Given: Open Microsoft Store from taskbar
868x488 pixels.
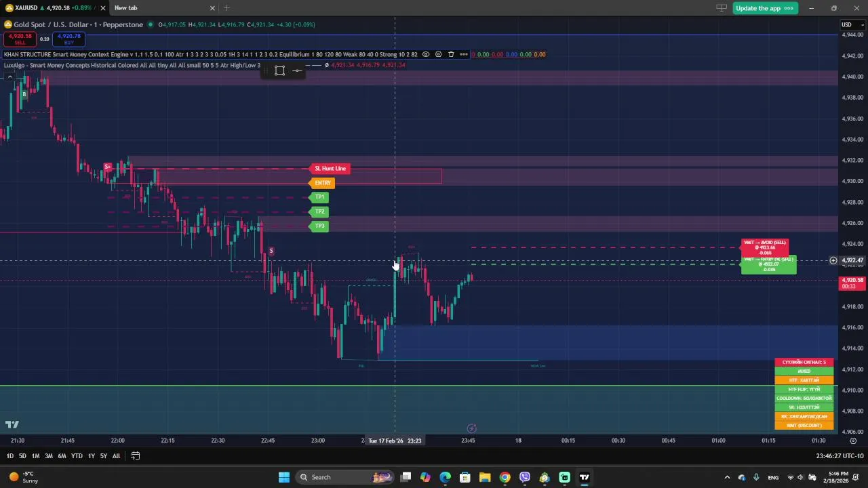Looking at the screenshot, I should point(465,477).
